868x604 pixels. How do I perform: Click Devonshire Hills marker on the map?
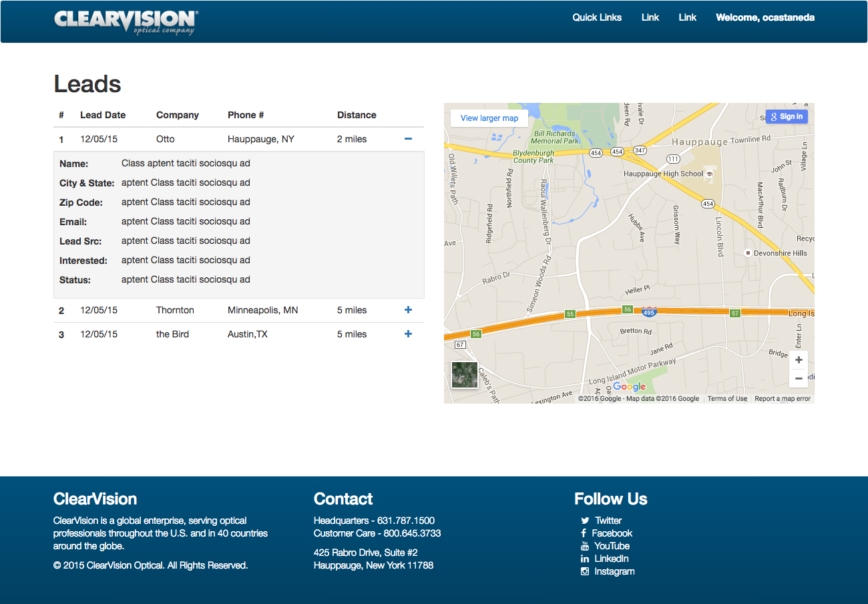click(748, 253)
